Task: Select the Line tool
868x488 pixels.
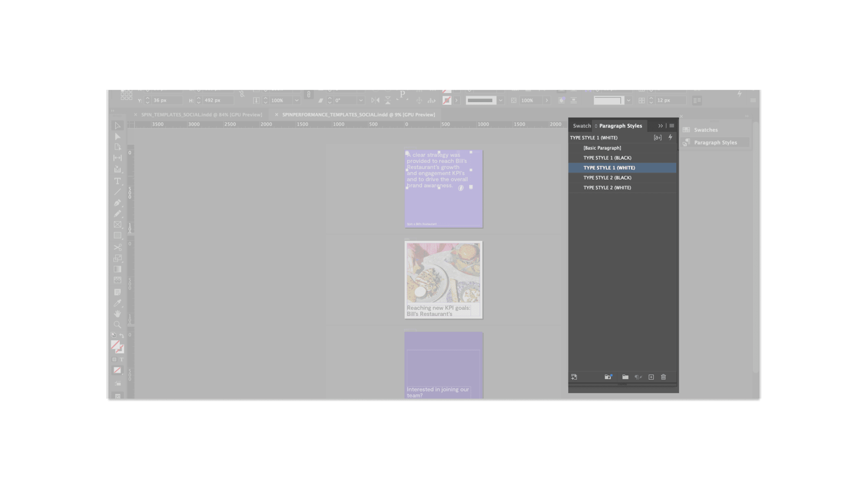Action: [118, 192]
